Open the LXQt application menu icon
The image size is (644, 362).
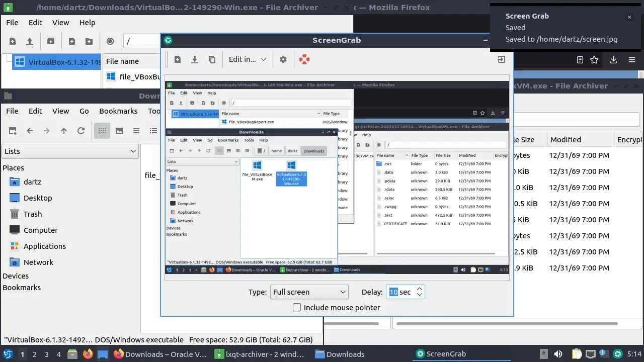[x=8, y=354]
